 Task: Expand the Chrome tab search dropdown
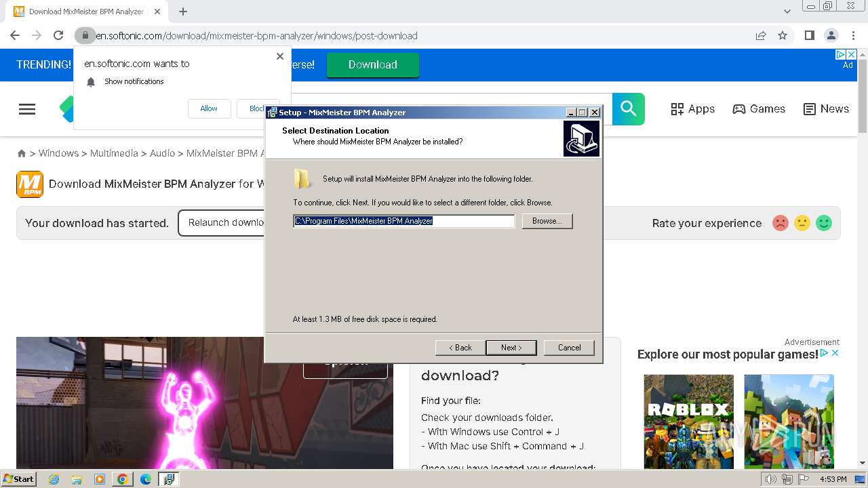(787, 12)
